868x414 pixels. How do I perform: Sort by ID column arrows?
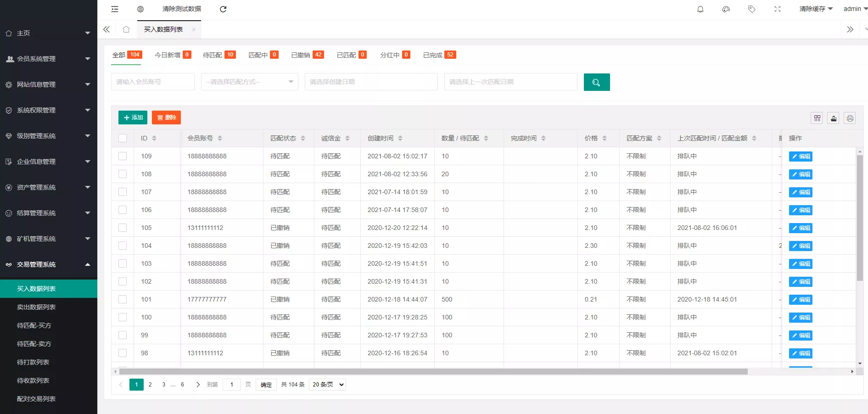154,138
